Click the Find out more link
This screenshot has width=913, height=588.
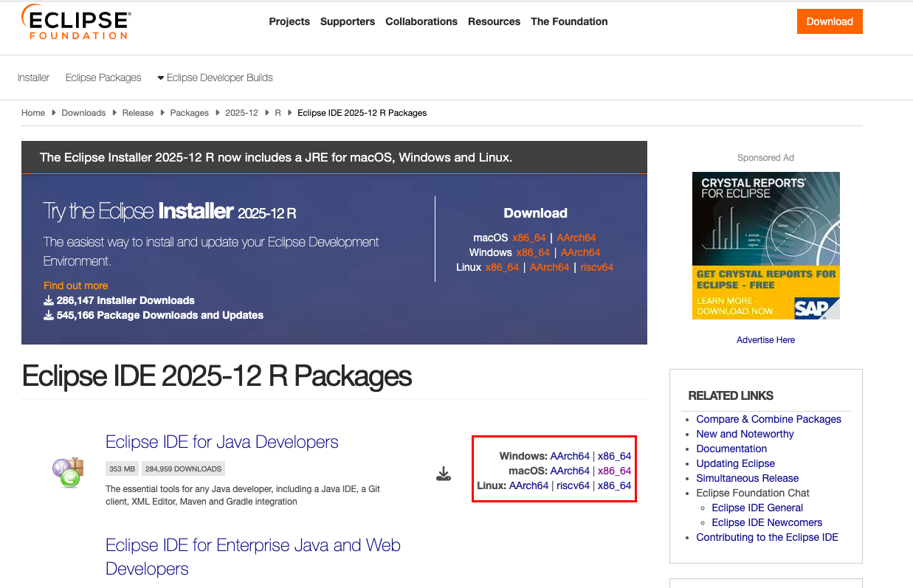pyautogui.click(x=75, y=285)
